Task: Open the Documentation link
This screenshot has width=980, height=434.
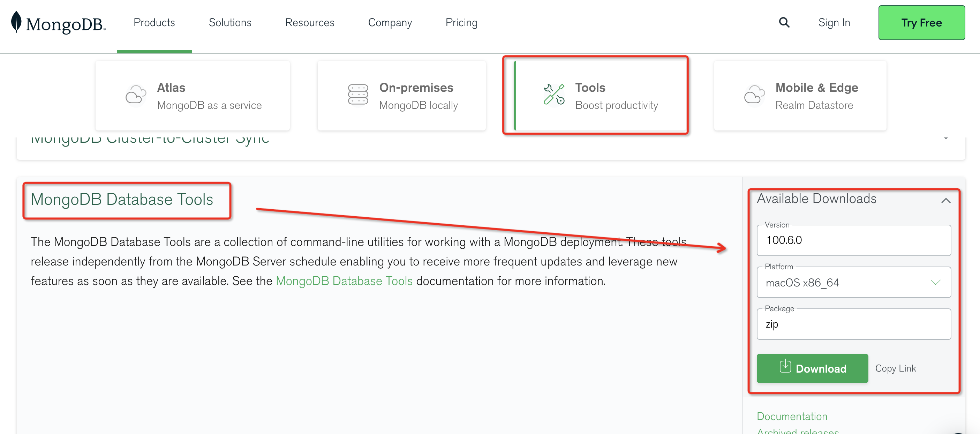Action: click(x=792, y=416)
